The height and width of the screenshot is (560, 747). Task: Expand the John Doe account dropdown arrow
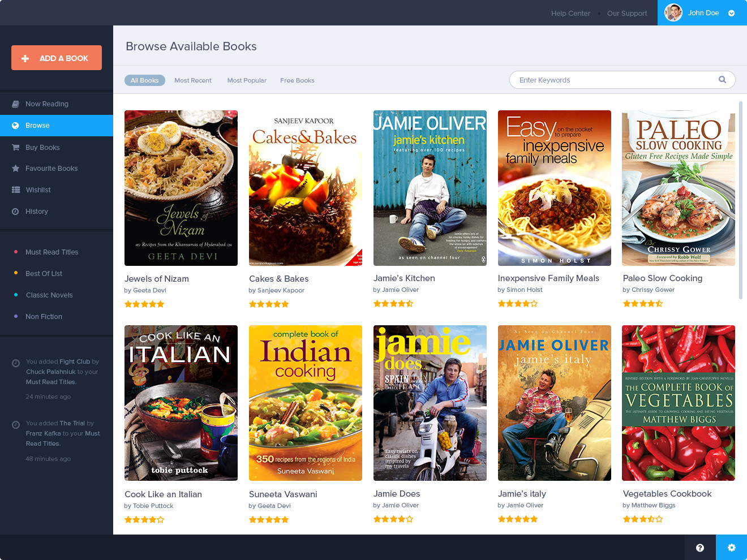click(731, 13)
